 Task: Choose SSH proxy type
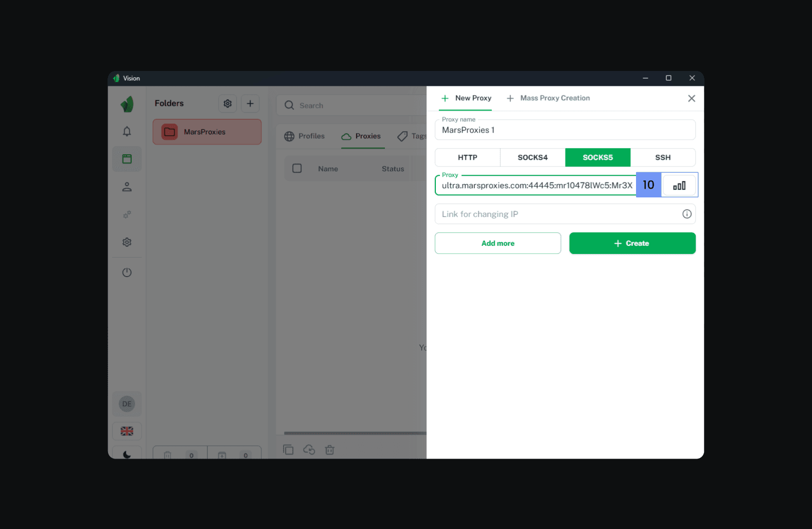click(663, 157)
